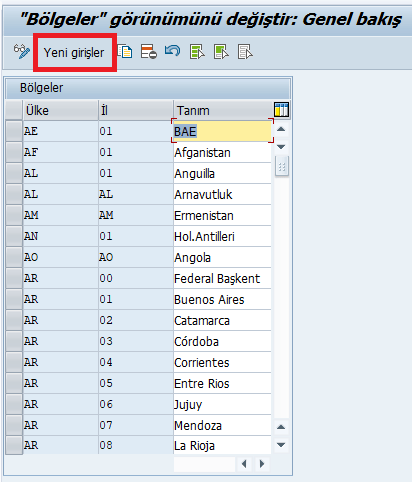The image size is (412, 482).
Task: Click the display/change toggle pencil-glasses icon
Action: click(x=22, y=52)
